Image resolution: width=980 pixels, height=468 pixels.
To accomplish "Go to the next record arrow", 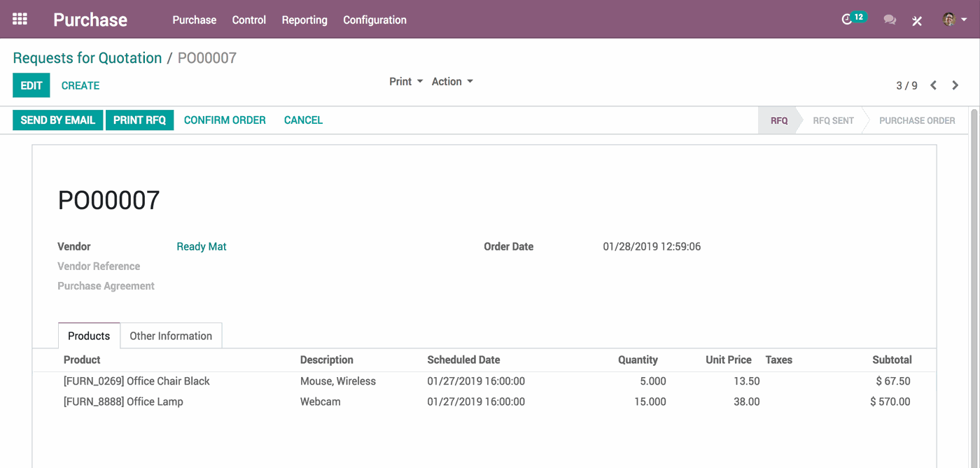I will pyautogui.click(x=955, y=85).
